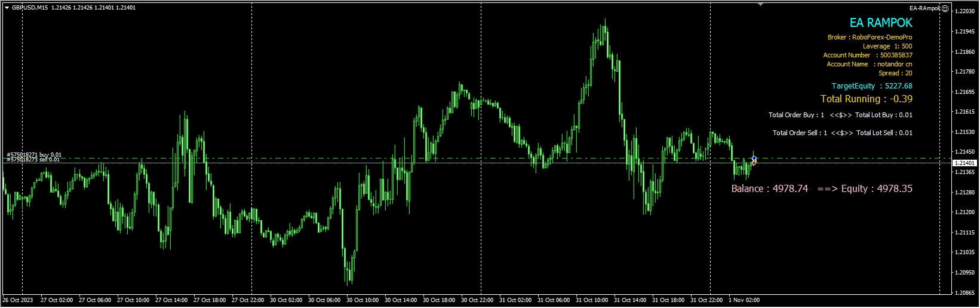Click the 26 Oct 2023 time label

point(18,300)
